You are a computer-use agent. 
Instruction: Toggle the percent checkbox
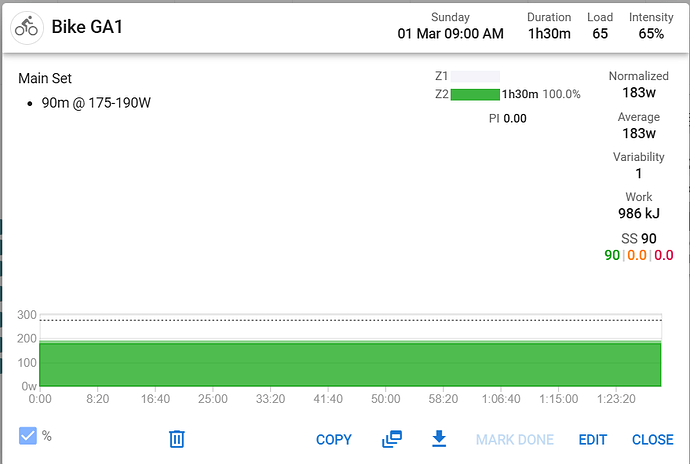coord(29,436)
